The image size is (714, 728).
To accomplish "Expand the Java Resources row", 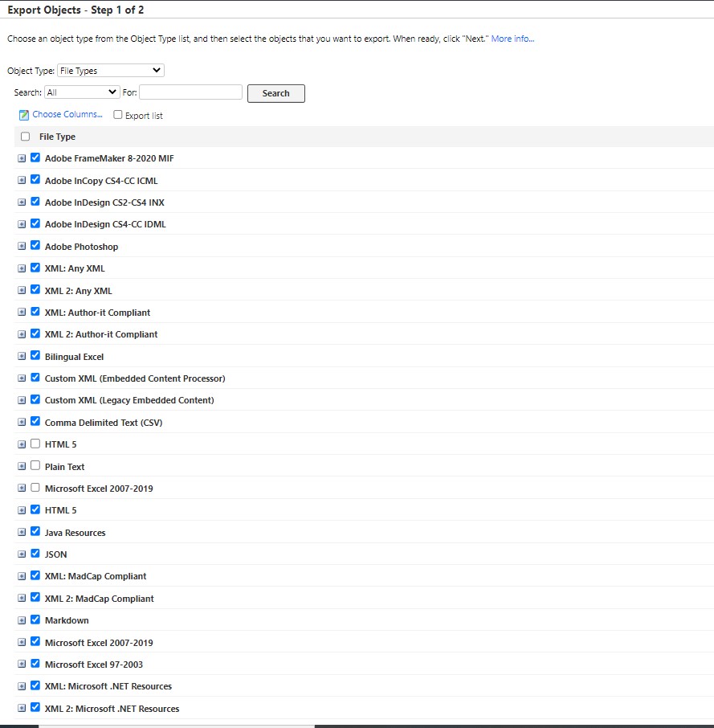I will pyautogui.click(x=22, y=532).
